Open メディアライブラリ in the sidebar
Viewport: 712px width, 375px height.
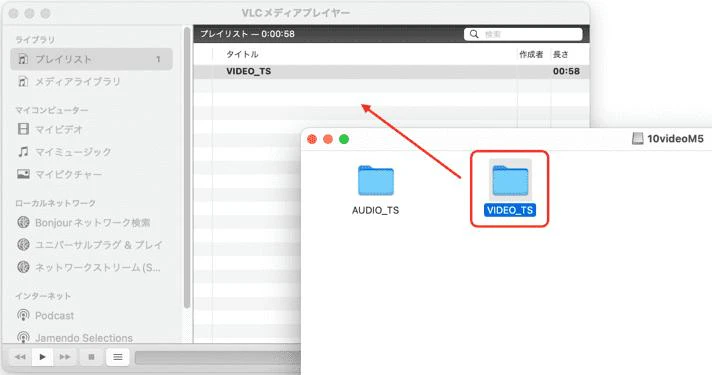(78, 82)
